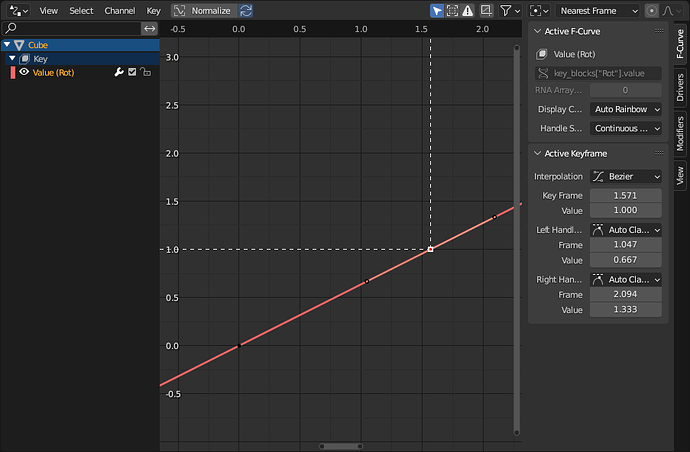Click the Key Frame 1.571 field
The width and height of the screenshot is (690, 452).
click(625, 195)
